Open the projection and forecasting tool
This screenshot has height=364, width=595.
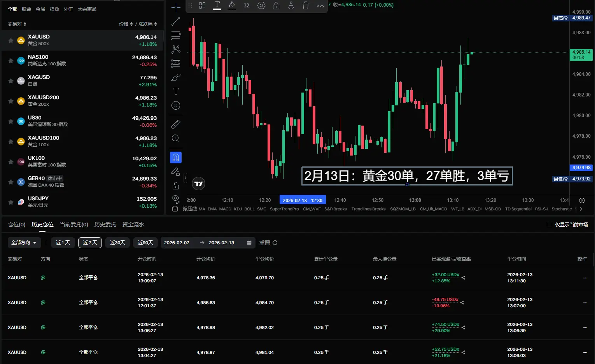tap(176, 63)
